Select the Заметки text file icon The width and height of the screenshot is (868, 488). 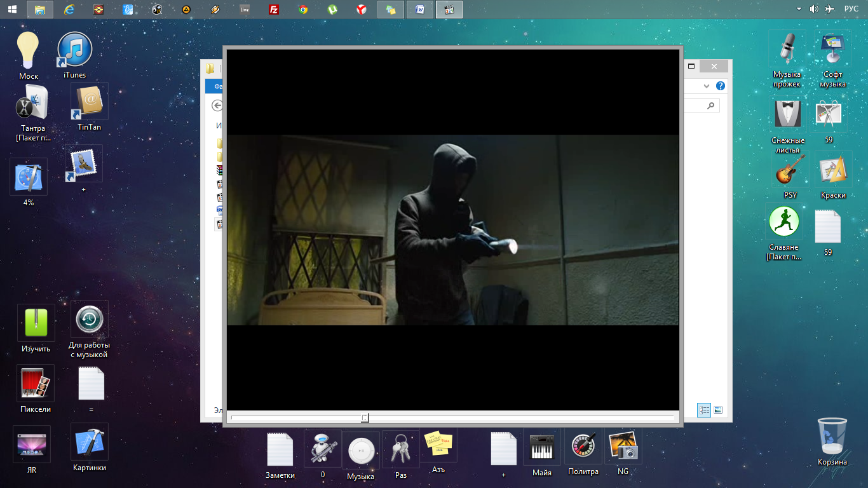click(280, 456)
